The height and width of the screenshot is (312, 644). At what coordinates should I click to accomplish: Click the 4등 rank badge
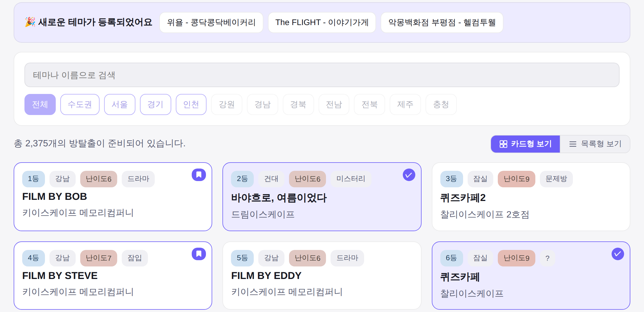point(34,258)
